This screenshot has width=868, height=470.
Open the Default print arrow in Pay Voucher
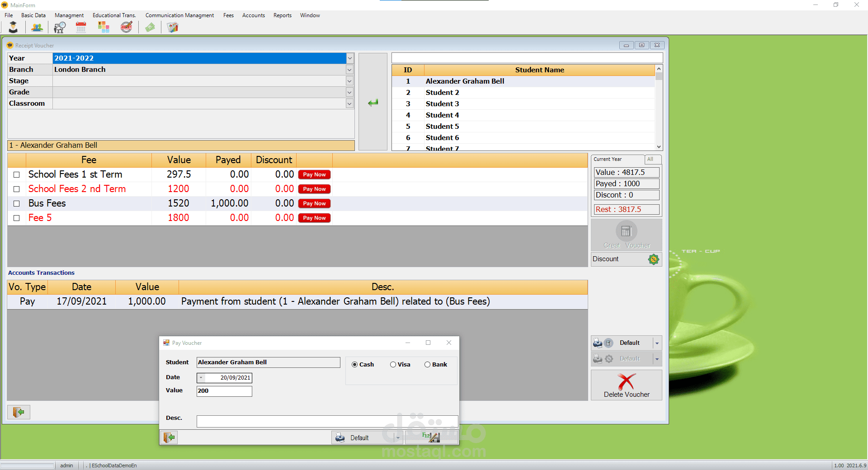(398, 437)
